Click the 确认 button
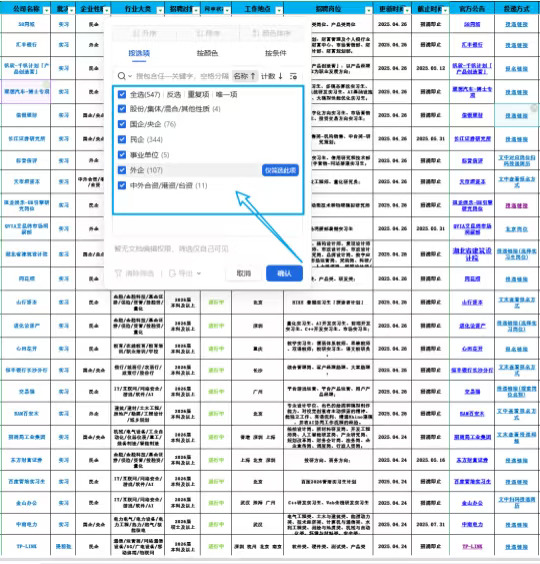This screenshot has width=540, height=564. 284,274
